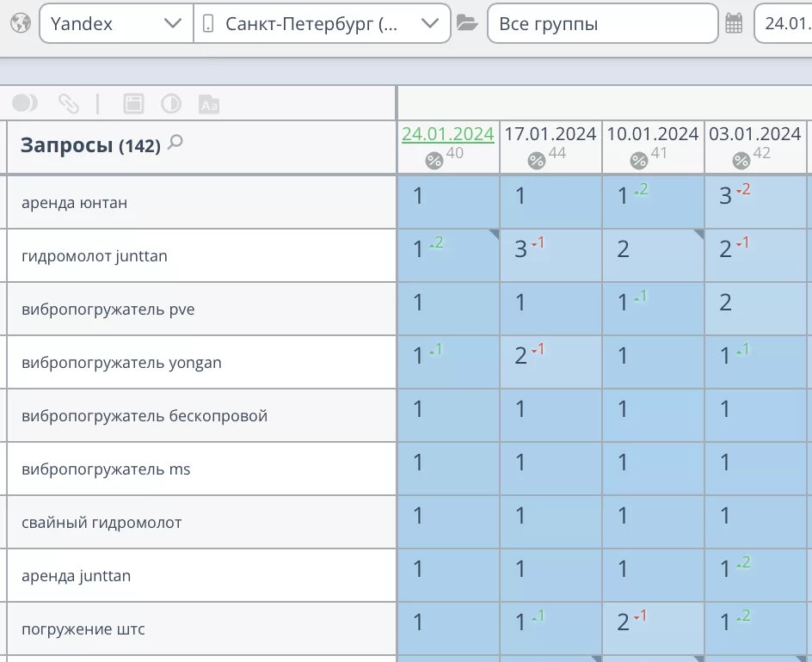Open the calendar date picker icon

734,23
